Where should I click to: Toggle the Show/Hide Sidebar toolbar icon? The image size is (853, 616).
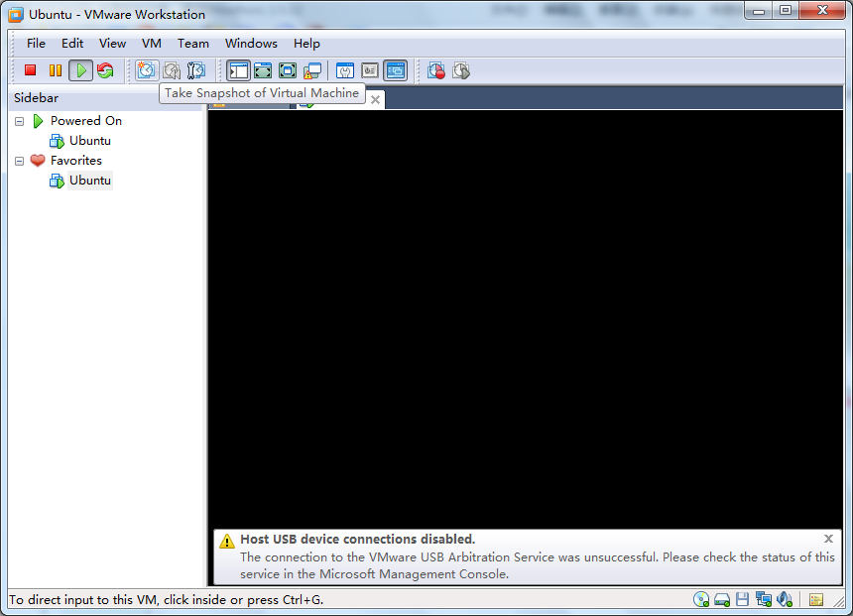[238, 70]
